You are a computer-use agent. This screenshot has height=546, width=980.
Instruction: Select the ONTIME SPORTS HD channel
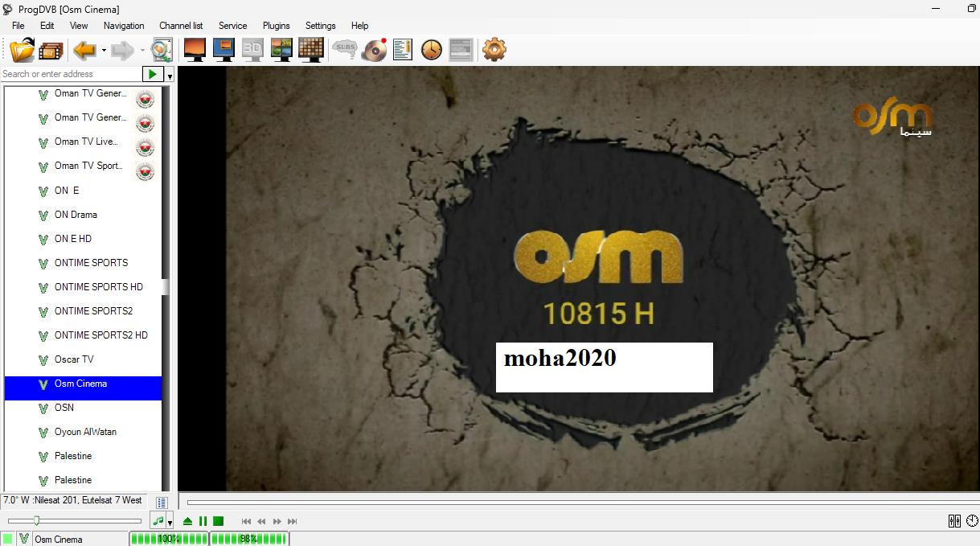[x=99, y=287]
